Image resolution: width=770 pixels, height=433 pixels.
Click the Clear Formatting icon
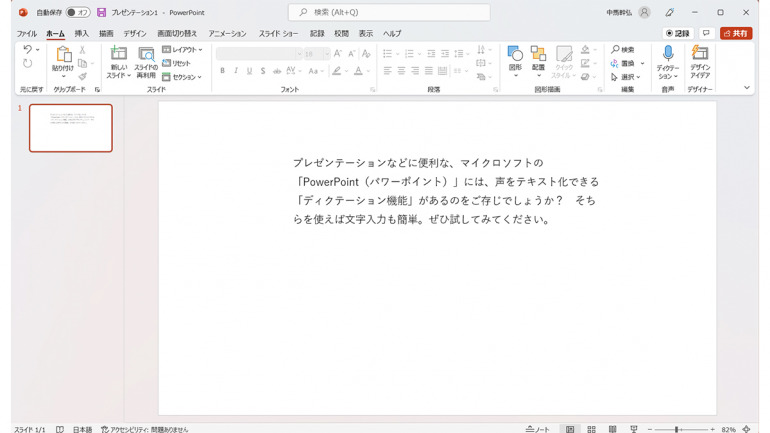coord(366,54)
